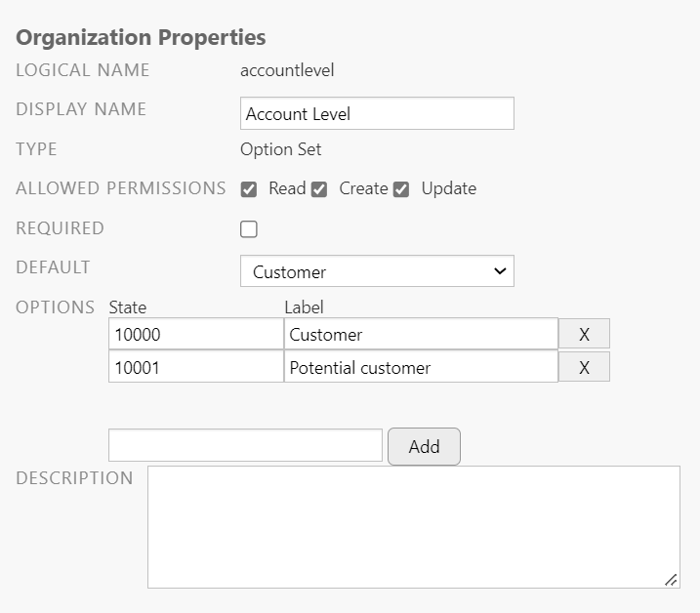
Task: Click the accountlevel logical name value
Action: [287, 70]
